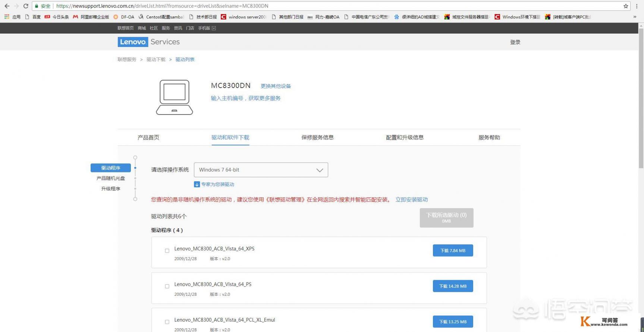Click the 下载所选驱动 (0) button
Viewport: 644px width, 332px height.
[x=447, y=218]
